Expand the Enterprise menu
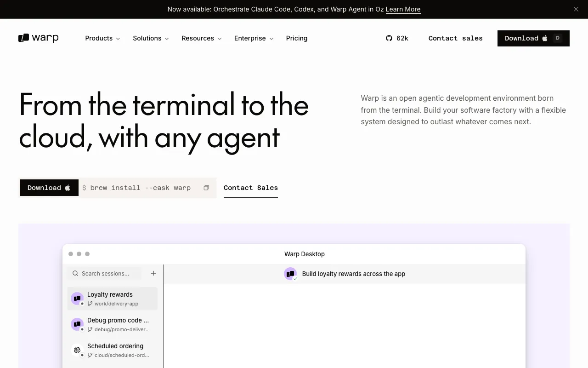Image resolution: width=588 pixels, height=368 pixels. pyautogui.click(x=254, y=38)
